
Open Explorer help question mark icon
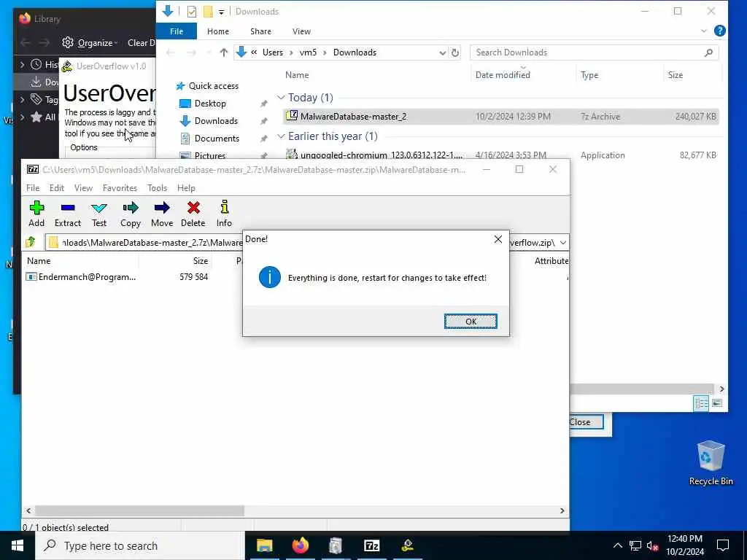coord(720,31)
